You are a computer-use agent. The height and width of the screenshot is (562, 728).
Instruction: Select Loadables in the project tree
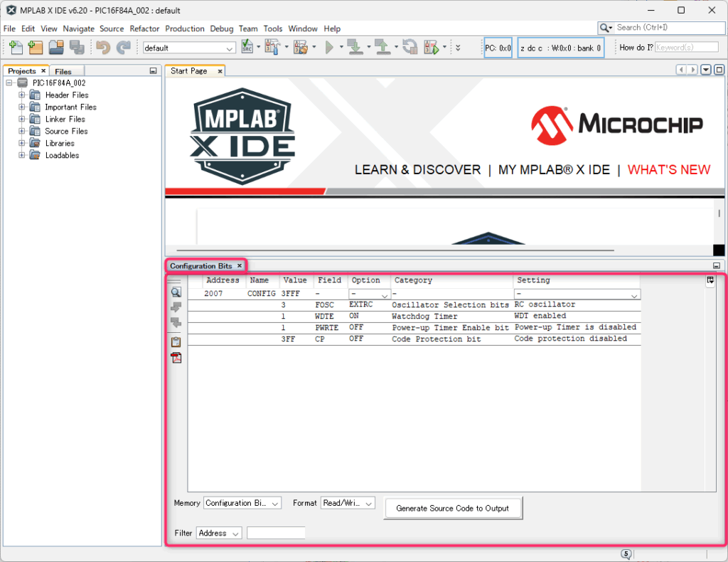[63, 155]
